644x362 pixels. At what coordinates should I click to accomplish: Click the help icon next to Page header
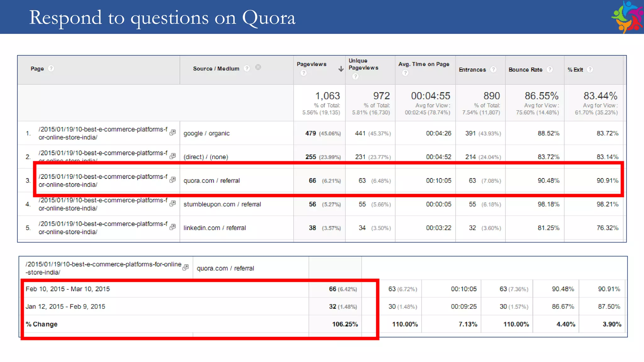coord(51,69)
